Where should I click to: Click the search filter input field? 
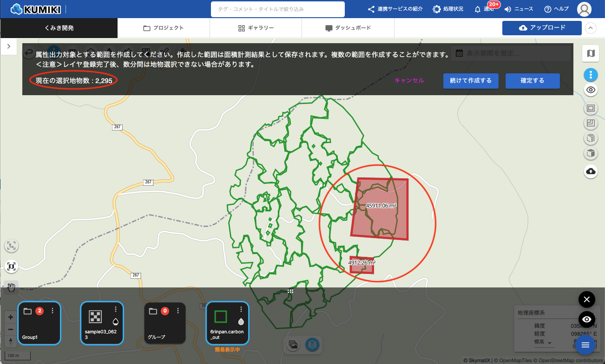coord(277,9)
